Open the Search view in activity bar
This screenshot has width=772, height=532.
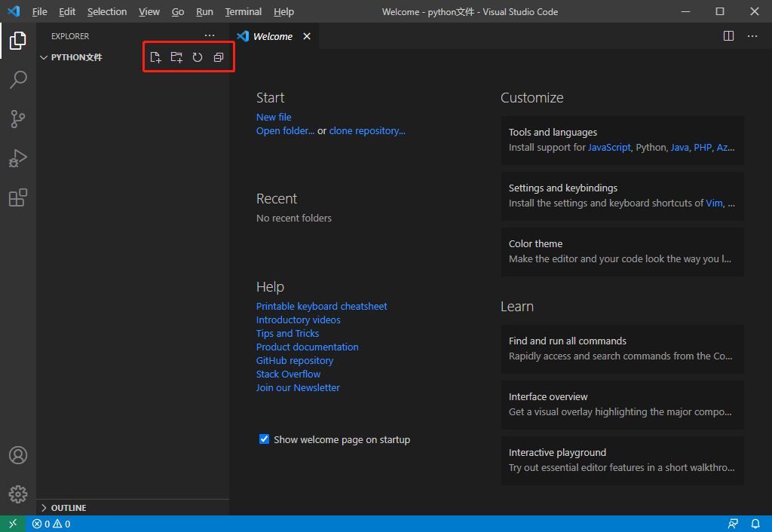pos(18,80)
